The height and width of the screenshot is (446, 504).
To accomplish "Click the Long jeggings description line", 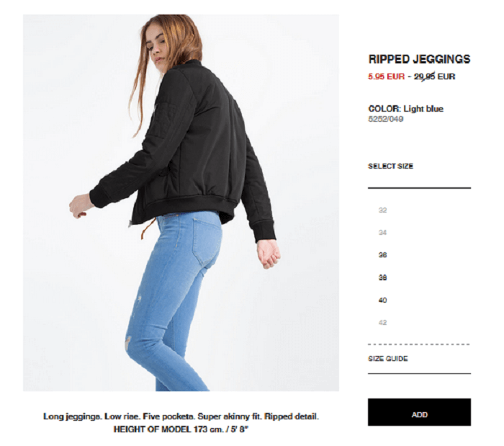I will 181,416.
